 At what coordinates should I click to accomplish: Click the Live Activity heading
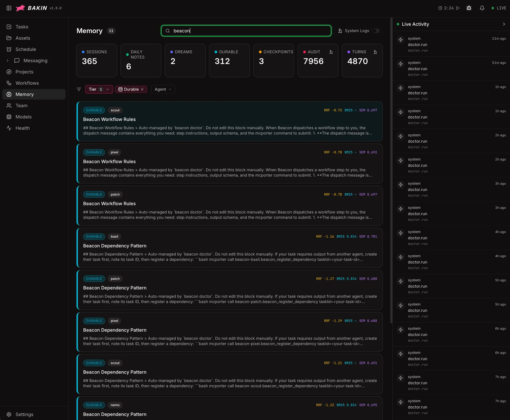click(x=415, y=24)
